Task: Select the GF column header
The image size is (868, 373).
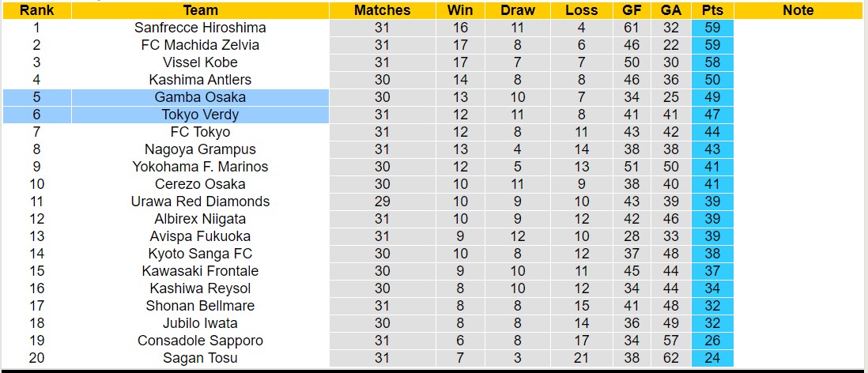Action: (x=632, y=10)
